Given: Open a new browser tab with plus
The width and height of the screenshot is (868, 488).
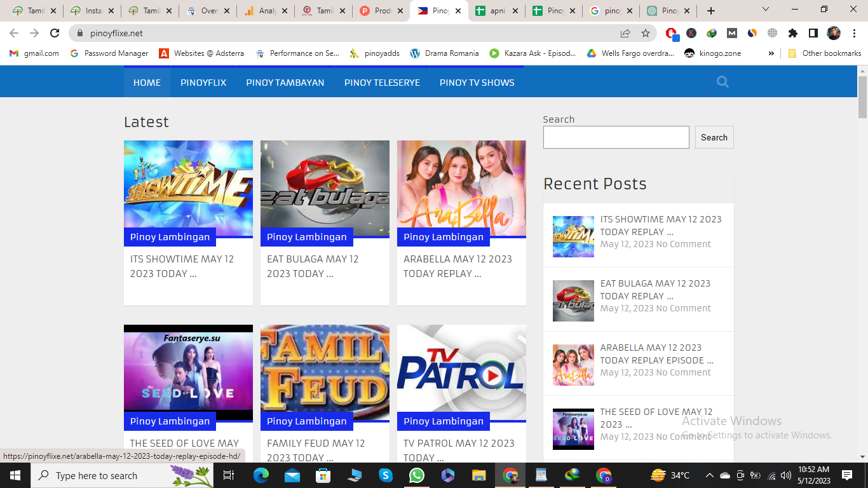Looking at the screenshot, I should (711, 11).
